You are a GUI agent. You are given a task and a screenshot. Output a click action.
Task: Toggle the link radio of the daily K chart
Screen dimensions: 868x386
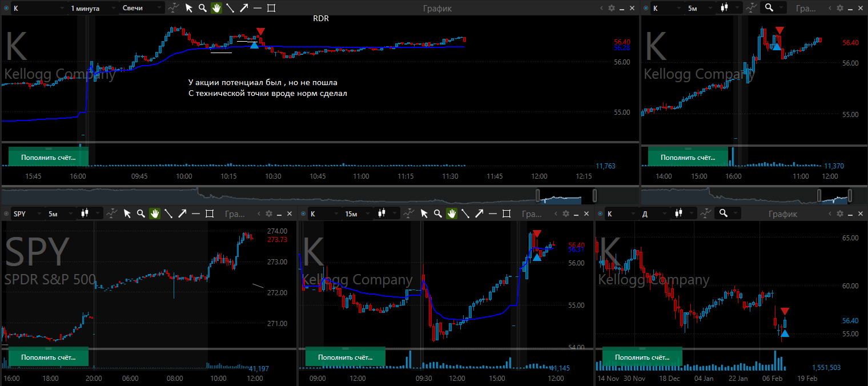600,214
